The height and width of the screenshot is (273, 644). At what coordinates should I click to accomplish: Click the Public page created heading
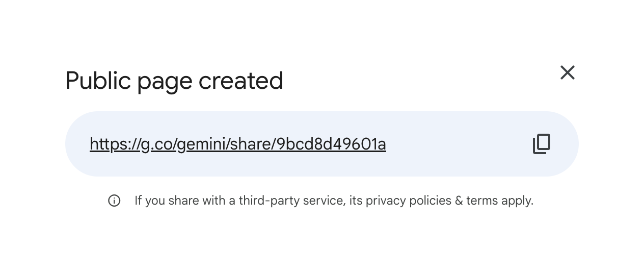pyautogui.click(x=174, y=81)
